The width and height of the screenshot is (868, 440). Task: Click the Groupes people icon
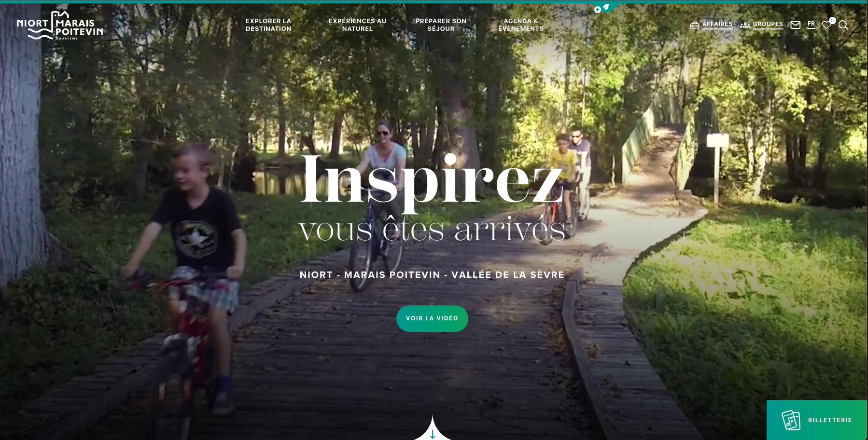tap(745, 25)
